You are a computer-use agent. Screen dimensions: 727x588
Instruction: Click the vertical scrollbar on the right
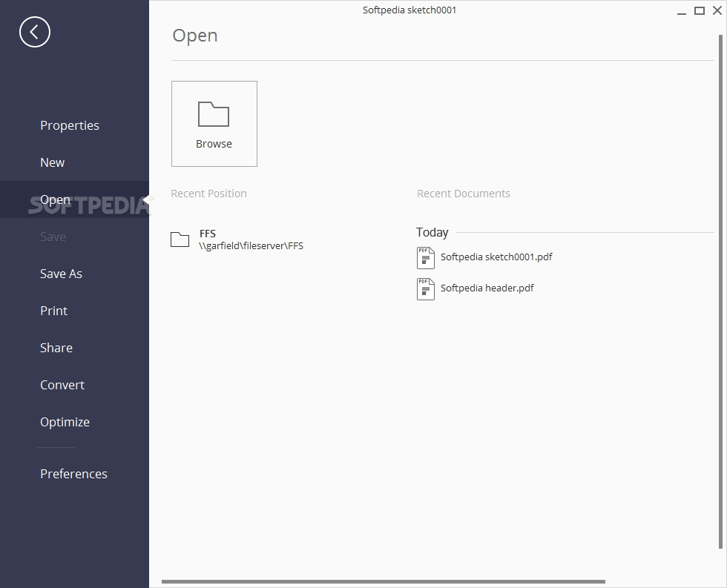(720, 292)
